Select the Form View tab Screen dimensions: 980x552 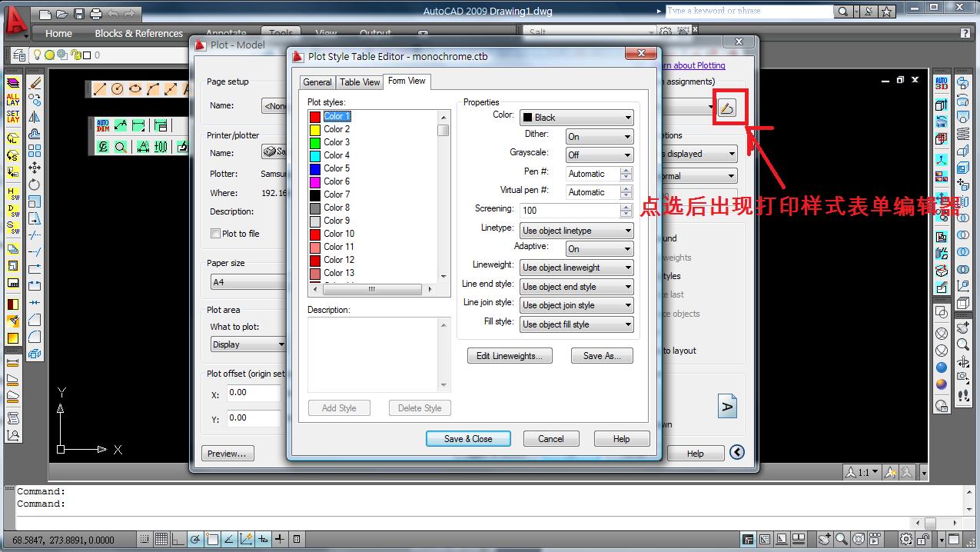coord(407,81)
